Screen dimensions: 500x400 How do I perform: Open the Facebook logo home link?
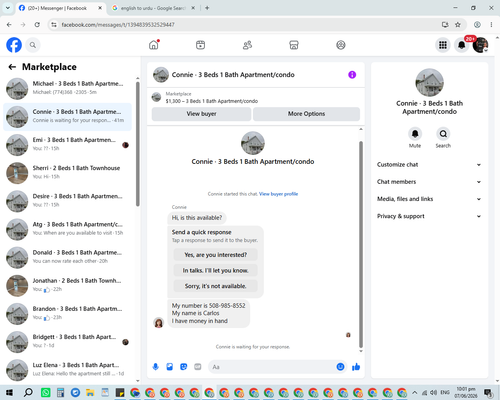click(x=14, y=45)
